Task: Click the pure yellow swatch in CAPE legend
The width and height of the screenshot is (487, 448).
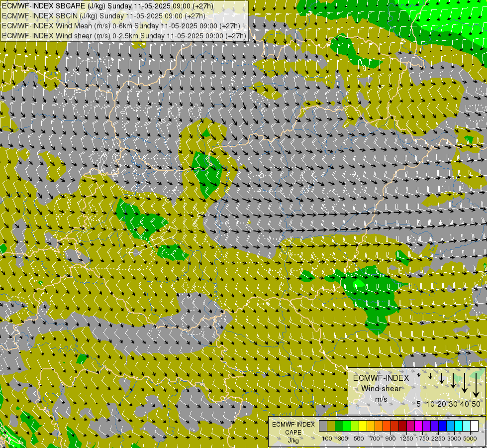Action: (363, 426)
